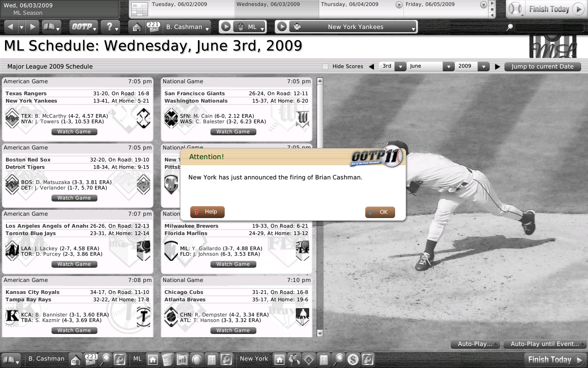588x368 pixels.
Task: Watch the Giants vs Nationals game
Action: tap(233, 132)
